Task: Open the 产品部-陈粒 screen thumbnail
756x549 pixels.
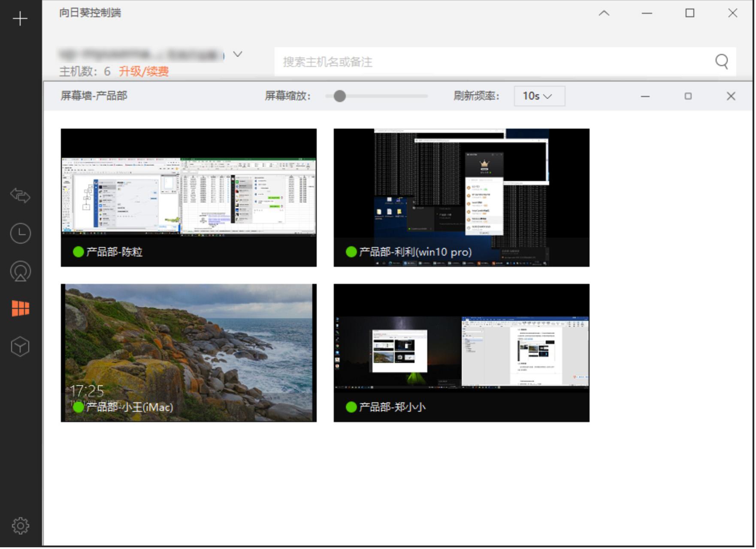Action: (x=189, y=198)
